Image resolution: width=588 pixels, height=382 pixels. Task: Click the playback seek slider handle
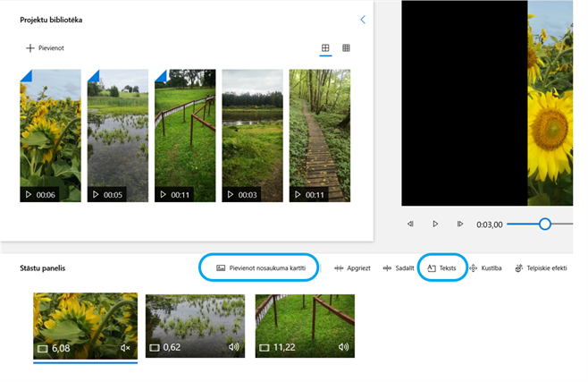point(544,224)
